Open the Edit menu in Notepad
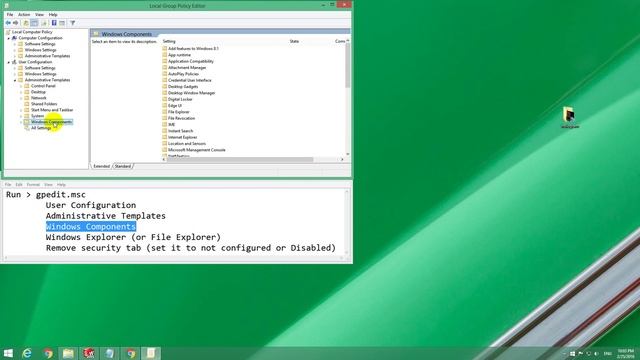The width and height of the screenshot is (640, 360). coord(19,185)
